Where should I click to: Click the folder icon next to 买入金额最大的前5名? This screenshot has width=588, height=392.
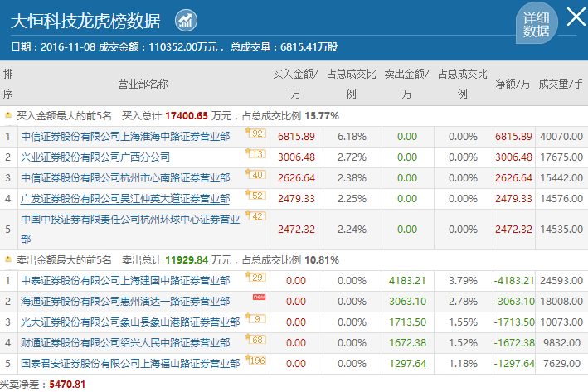tap(8, 115)
